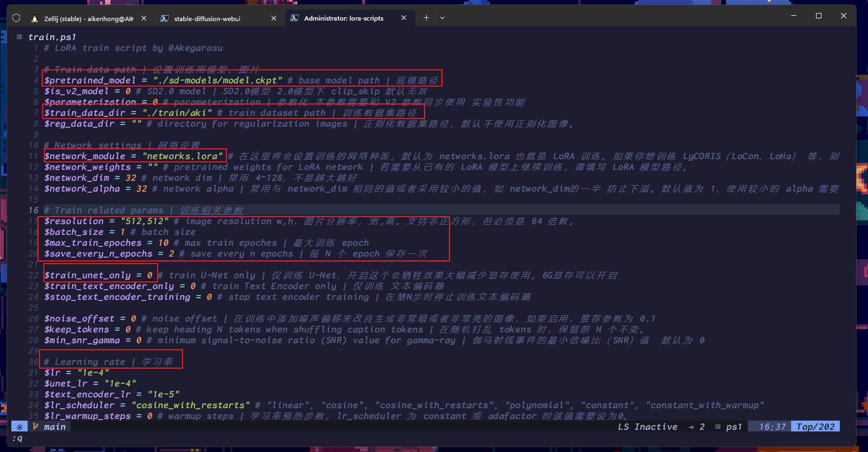Screen dimensions: 868x452
Task: Click the $reg_data_dir variable
Action: [79, 123]
